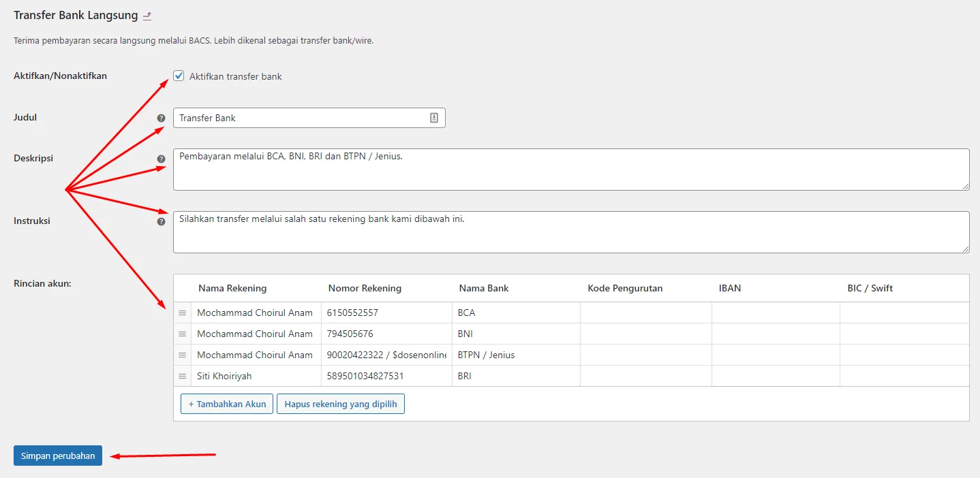Click the text toolbar icon inside Judul field

point(434,117)
